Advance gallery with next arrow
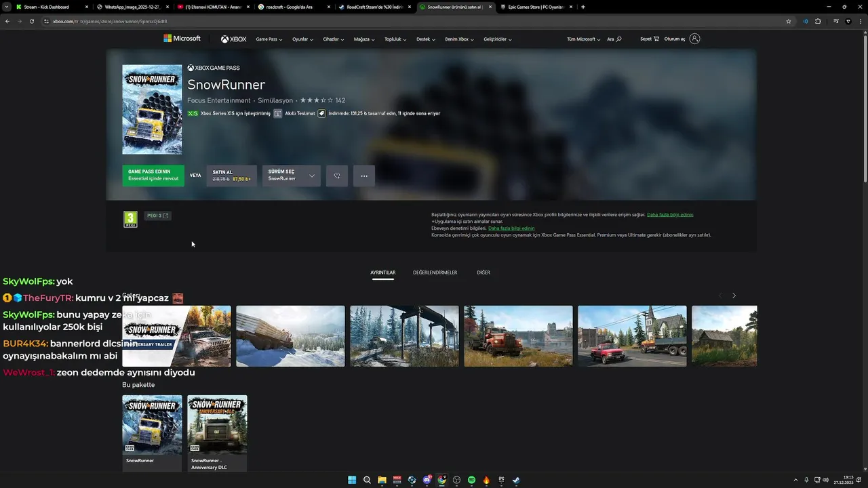Image resolution: width=868 pixels, height=488 pixels. coord(734,296)
